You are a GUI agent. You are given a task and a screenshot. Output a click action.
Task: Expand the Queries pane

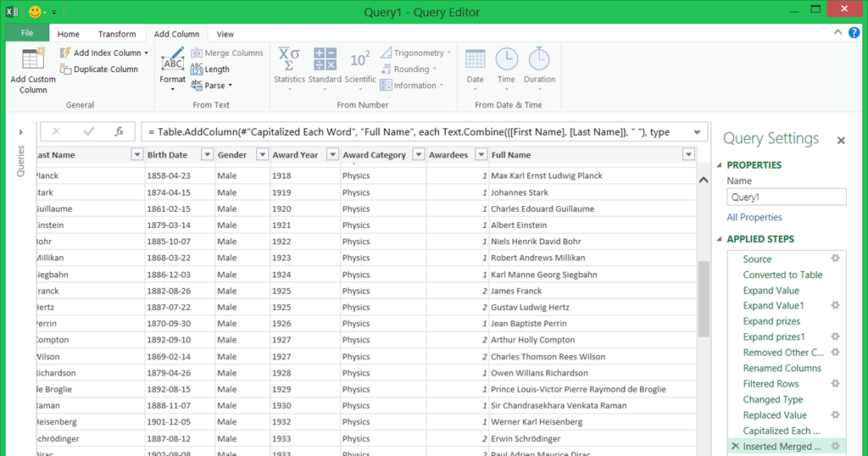click(x=20, y=132)
